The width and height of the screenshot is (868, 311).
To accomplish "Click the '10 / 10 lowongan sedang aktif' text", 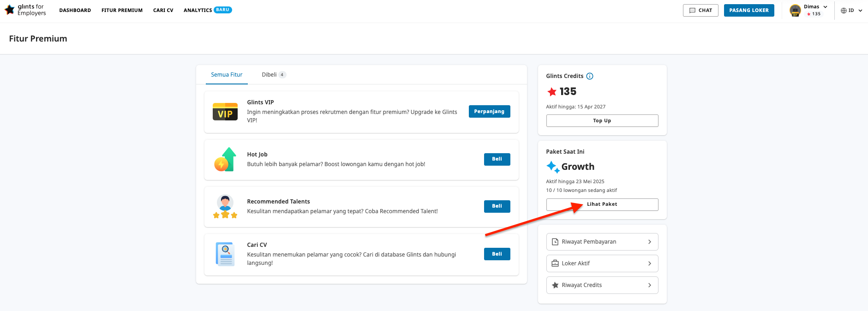I will pyautogui.click(x=581, y=190).
